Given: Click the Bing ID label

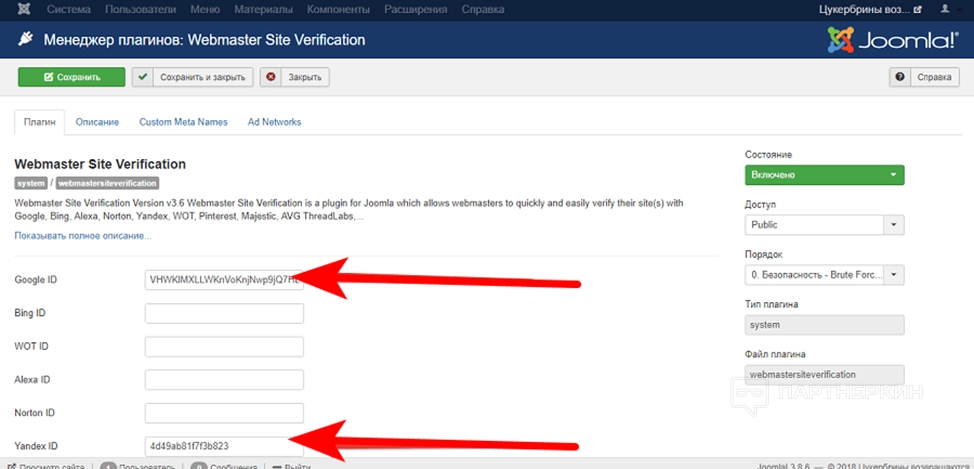Looking at the screenshot, I should (30, 313).
